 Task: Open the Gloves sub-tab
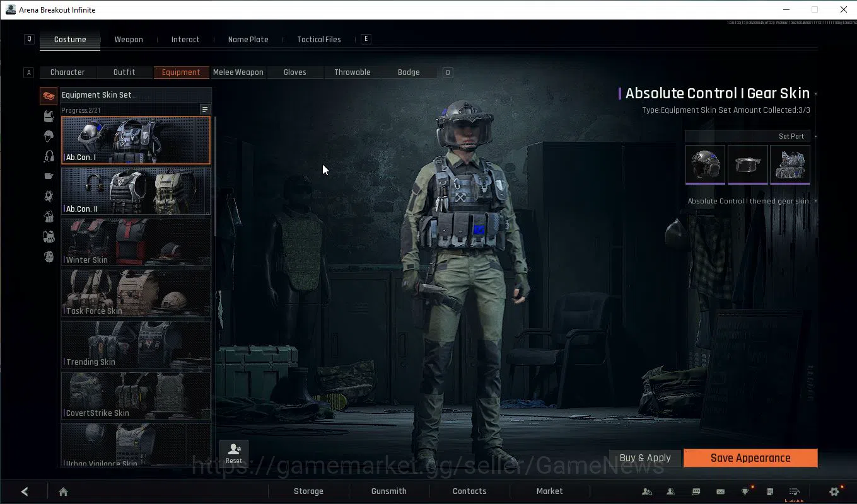click(x=295, y=72)
